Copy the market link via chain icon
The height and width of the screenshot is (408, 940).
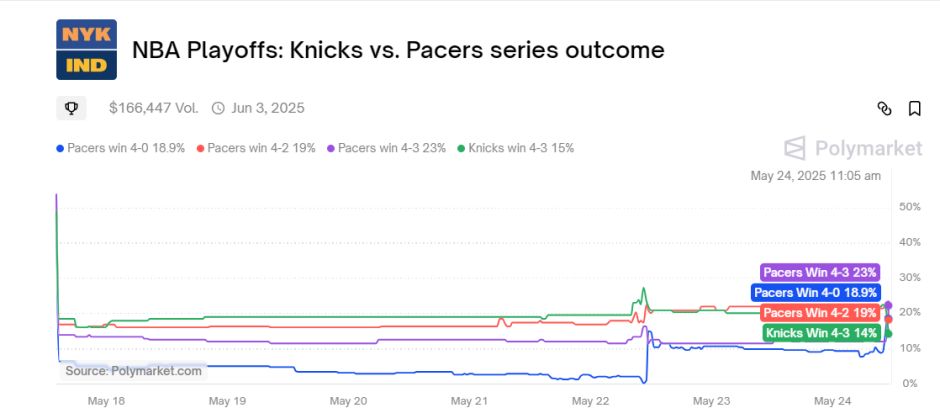pos(884,108)
